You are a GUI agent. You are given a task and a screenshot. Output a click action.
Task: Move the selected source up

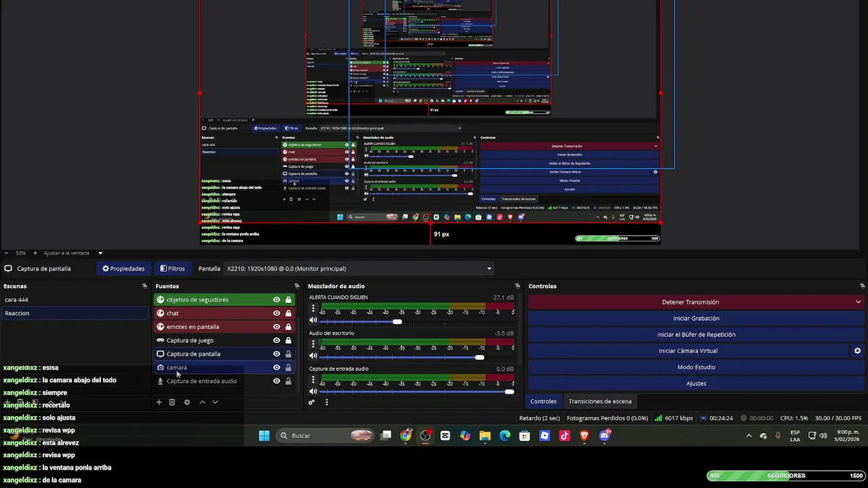202,402
